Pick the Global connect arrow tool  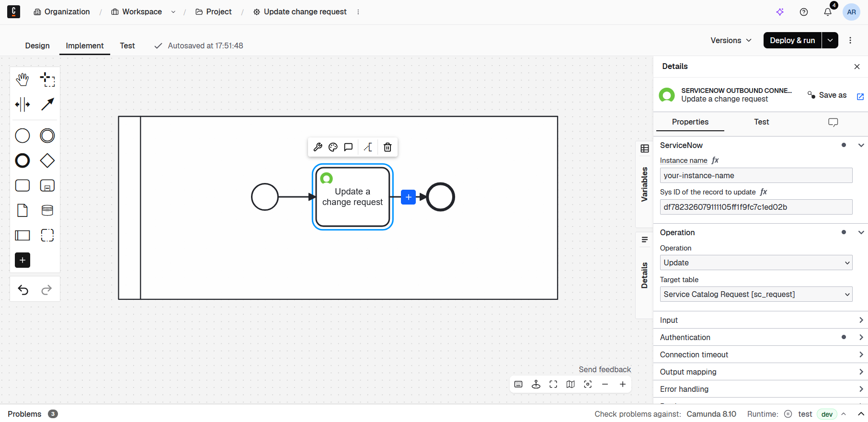tap(47, 104)
